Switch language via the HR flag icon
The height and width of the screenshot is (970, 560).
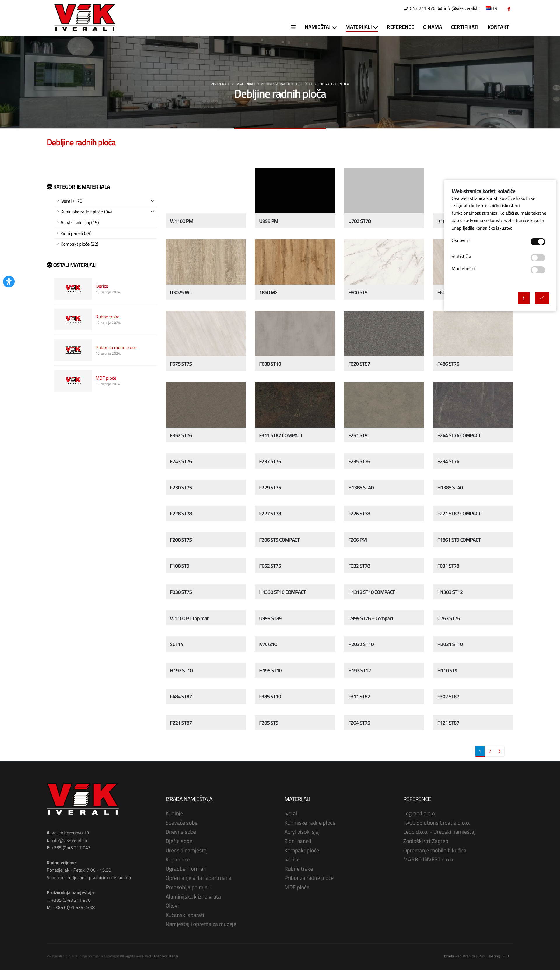point(488,8)
